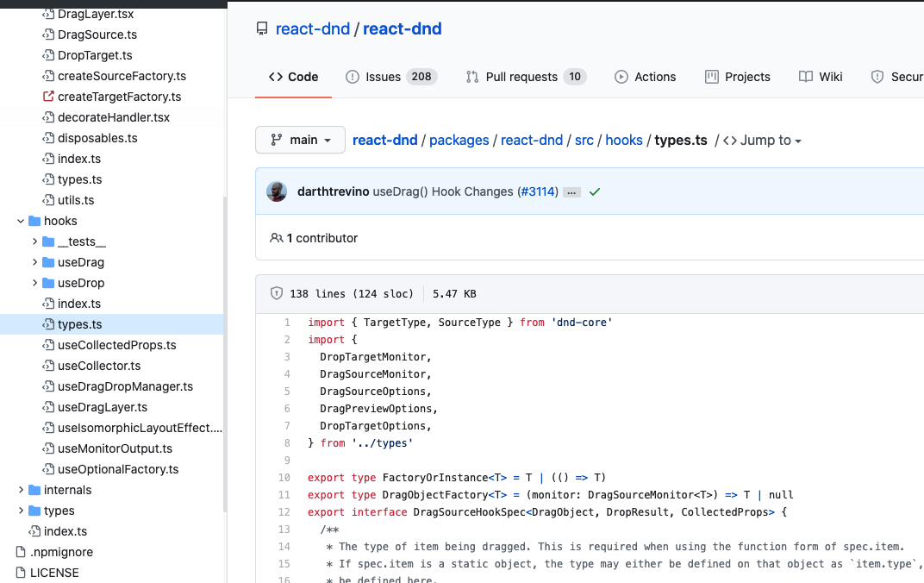Click the useDrop folder icon
This screenshot has height=583, width=924.
click(x=48, y=283)
